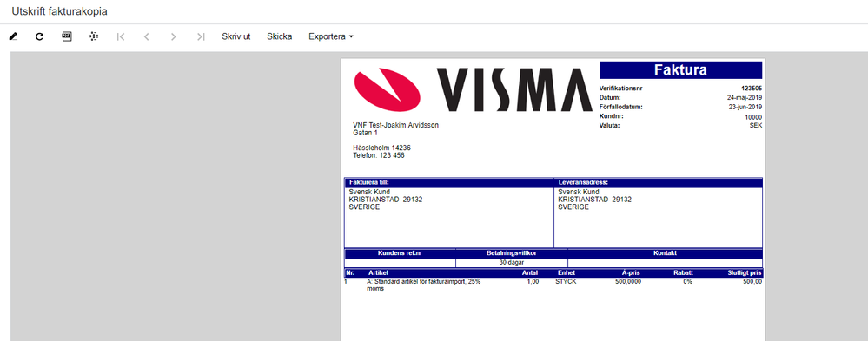Select the Slutligt pris amount 500,00
Image resolution: width=868 pixels, height=341 pixels.
[x=752, y=281]
